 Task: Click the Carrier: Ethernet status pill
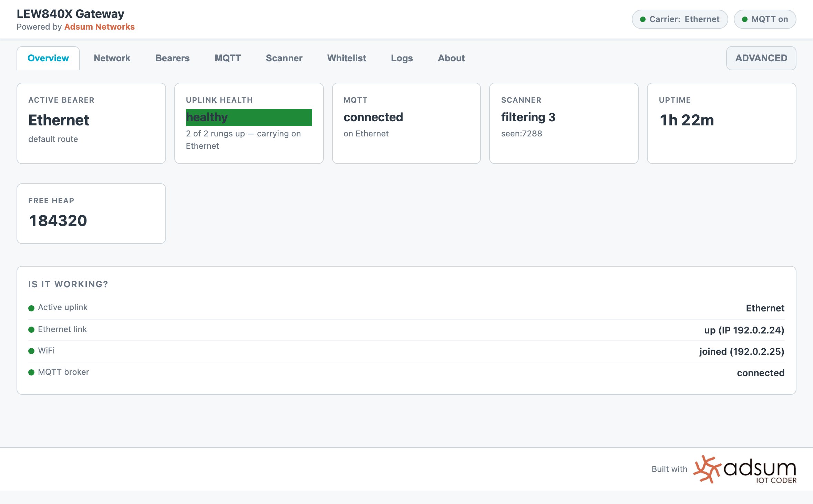click(x=680, y=19)
